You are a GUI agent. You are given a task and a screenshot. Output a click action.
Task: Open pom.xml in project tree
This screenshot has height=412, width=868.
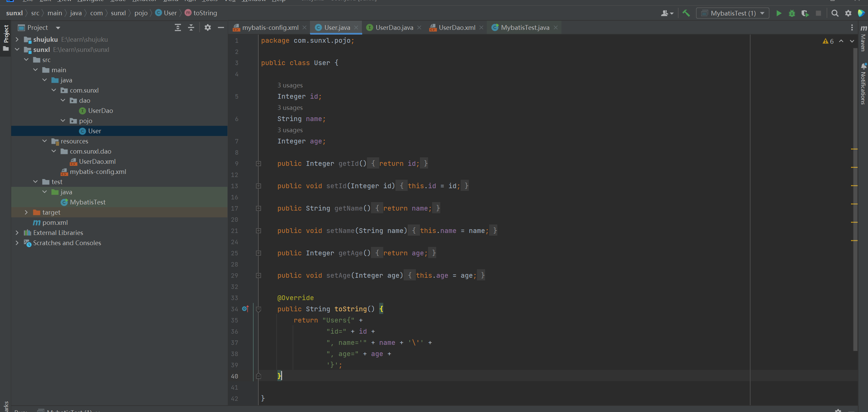tap(55, 222)
